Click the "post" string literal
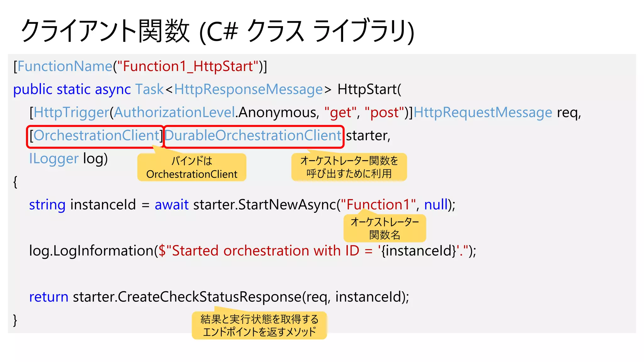Screen dimensions: 644x362 click(384, 112)
